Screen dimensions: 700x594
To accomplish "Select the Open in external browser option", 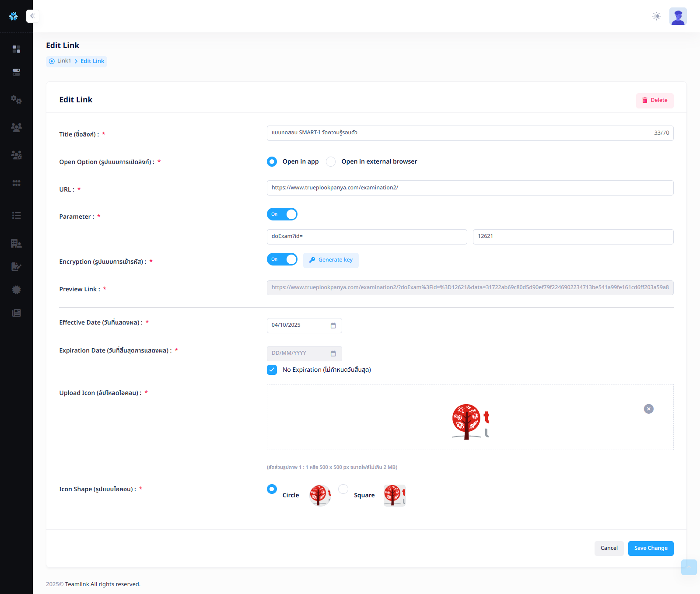I will [331, 162].
